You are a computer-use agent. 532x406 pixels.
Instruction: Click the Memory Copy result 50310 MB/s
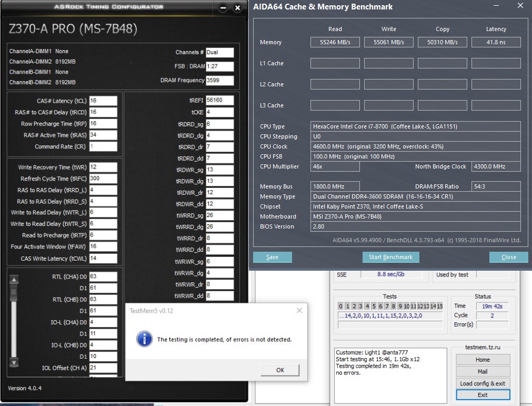pyautogui.click(x=443, y=42)
